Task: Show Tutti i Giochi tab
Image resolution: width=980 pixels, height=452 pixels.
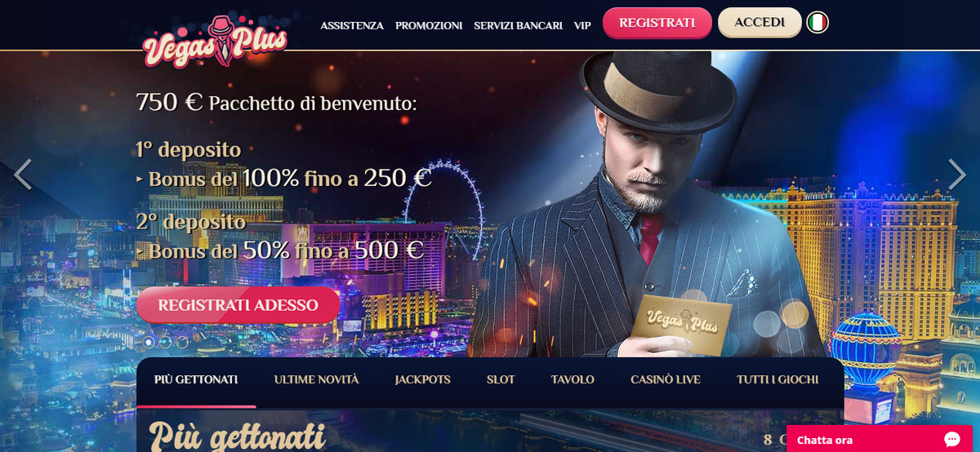Action: [x=777, y=379]
